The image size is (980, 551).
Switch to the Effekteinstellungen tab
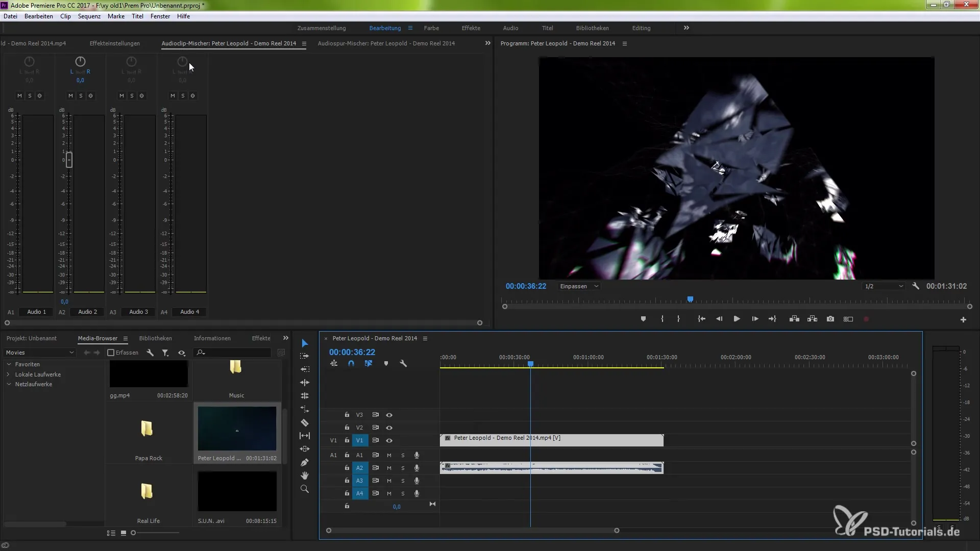click(114, 43)
